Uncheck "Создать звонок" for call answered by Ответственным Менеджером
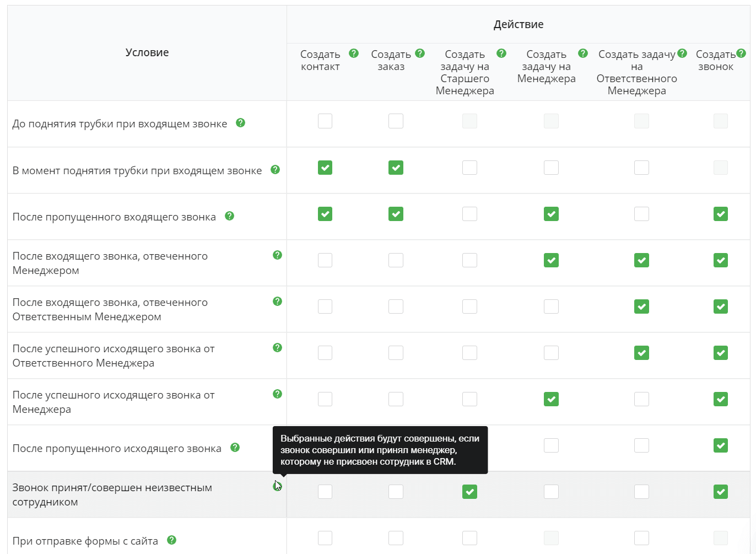 point(721,306)
